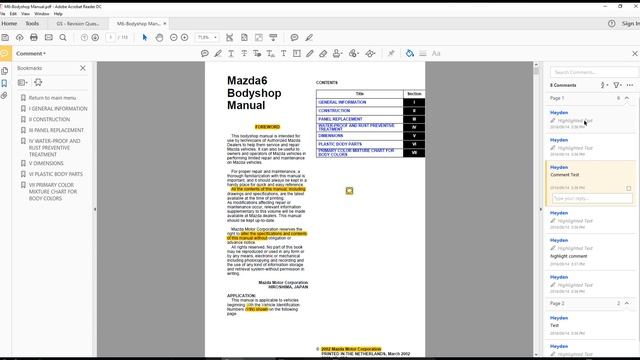Select the Add text box tool
This screenshot has height=360, width=640.
297,53
